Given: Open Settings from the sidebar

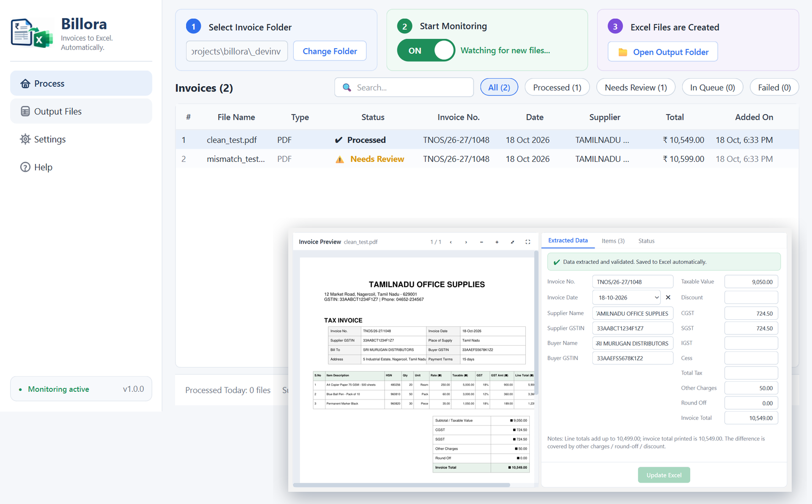Looking at the screenshot, I should [x=81, y=139].
